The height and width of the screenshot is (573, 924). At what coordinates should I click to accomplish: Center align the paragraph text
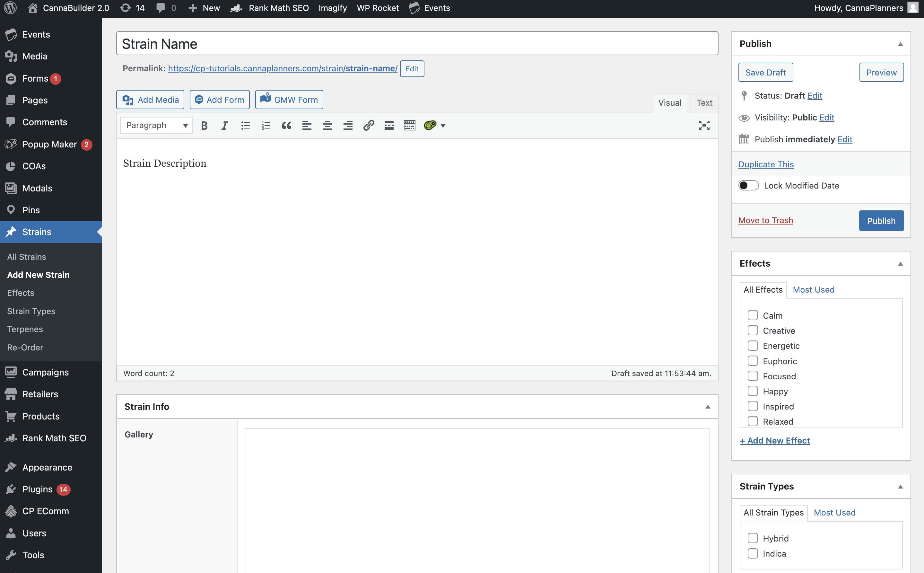(x=327, y=126)
